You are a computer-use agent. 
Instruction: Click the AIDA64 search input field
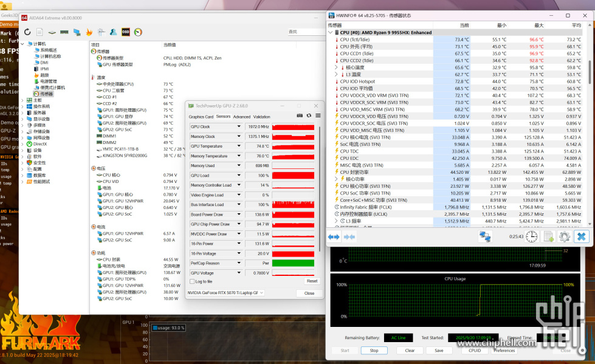click(306, 32)
